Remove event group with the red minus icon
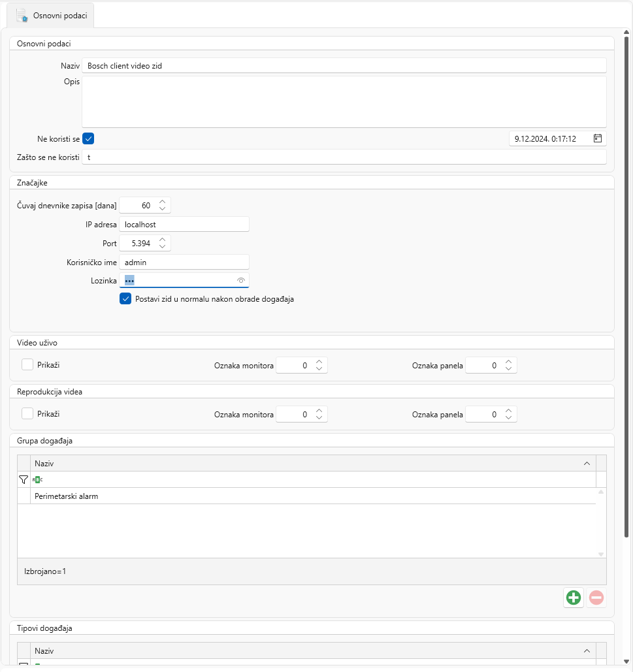Viewport: 633px width, 672px height. point(596,598)
